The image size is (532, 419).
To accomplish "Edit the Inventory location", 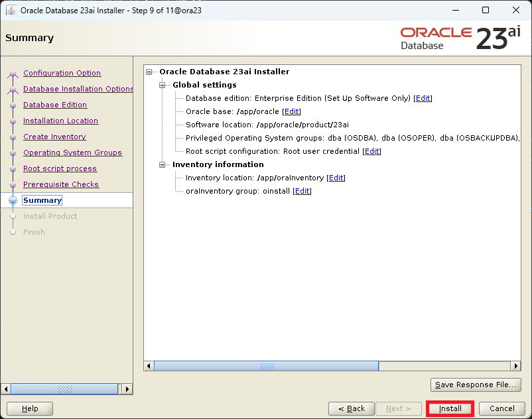I will 336,178.
